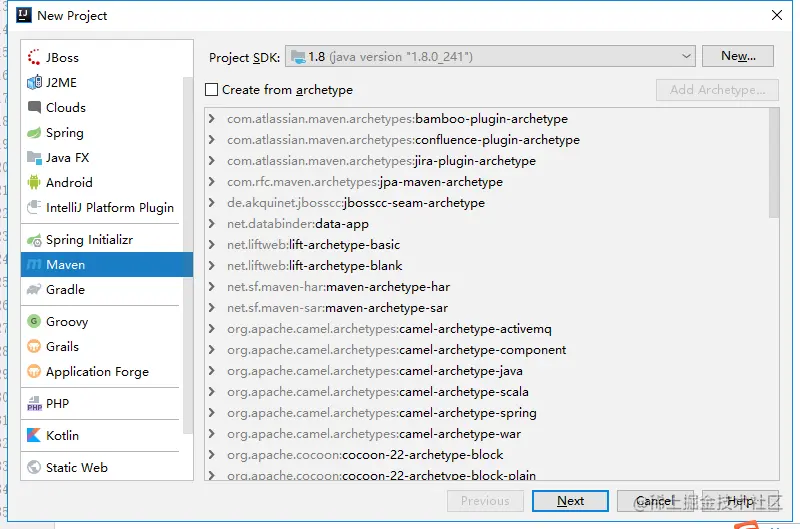Select camel-archetype-war archetype
The height and width of the screenshot is (529, 800).
[374, 434]
